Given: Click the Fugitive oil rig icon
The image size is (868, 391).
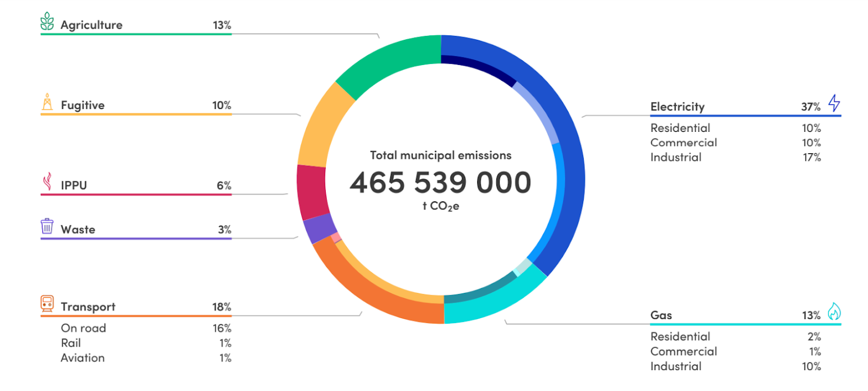Looking at the screenshot, I should (x=48, y=103).
